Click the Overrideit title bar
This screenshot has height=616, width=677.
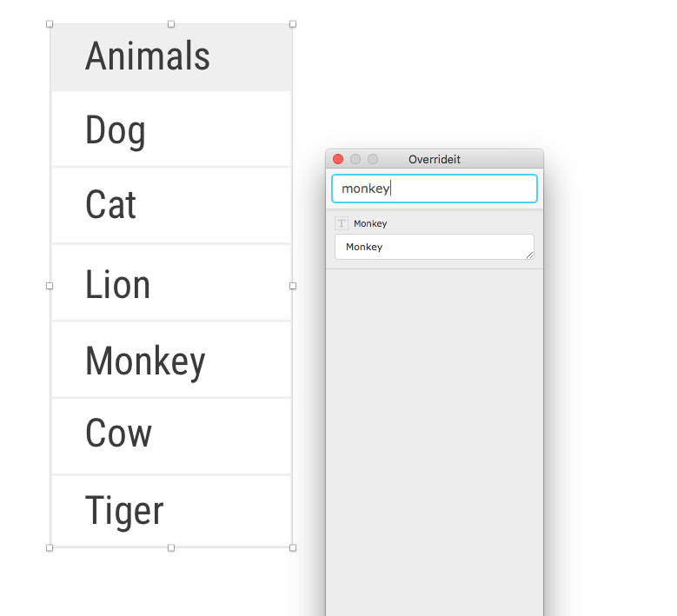tap(435, 159)
